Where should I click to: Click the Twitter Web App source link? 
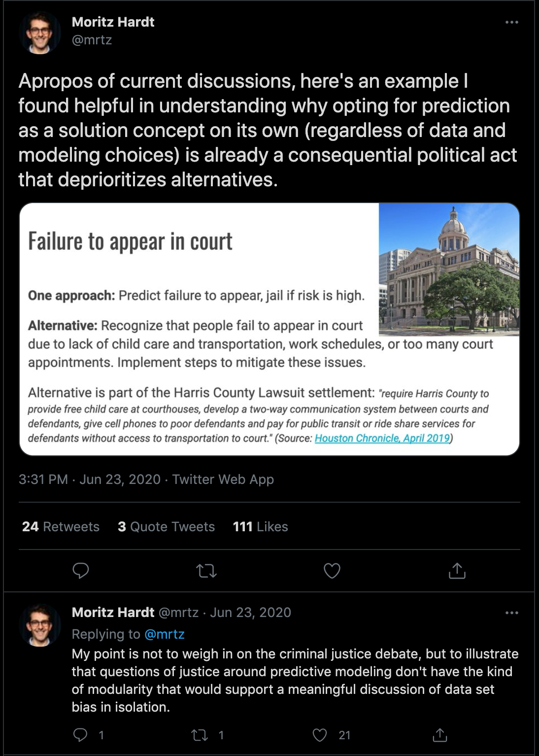[x=223, y=480]
